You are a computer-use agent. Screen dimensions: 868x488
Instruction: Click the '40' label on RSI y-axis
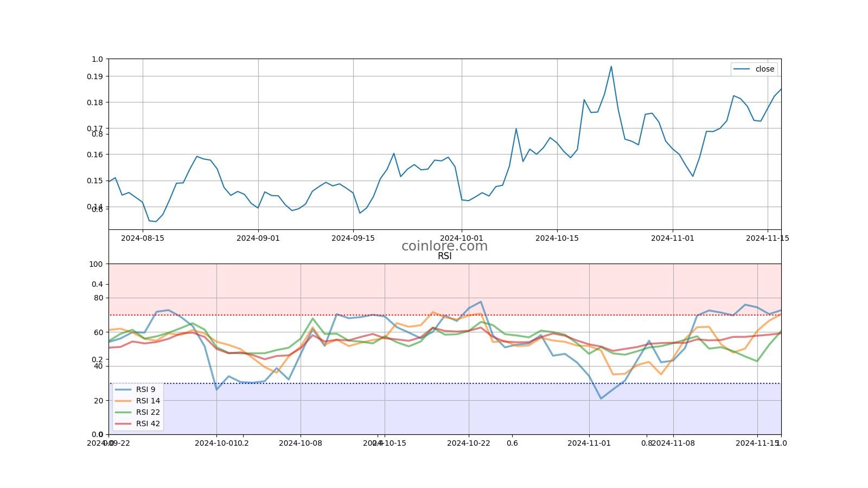tap(98, 367)
